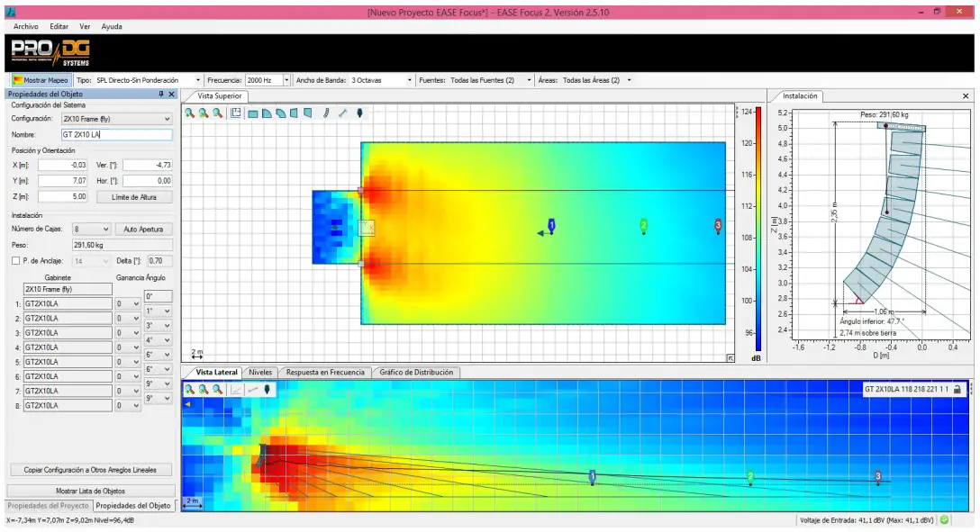Select the irregular polygon area tool
Image resolution: width=980 pixels, height=532 pixels.
pyautogui.click(x=307, y=113)
